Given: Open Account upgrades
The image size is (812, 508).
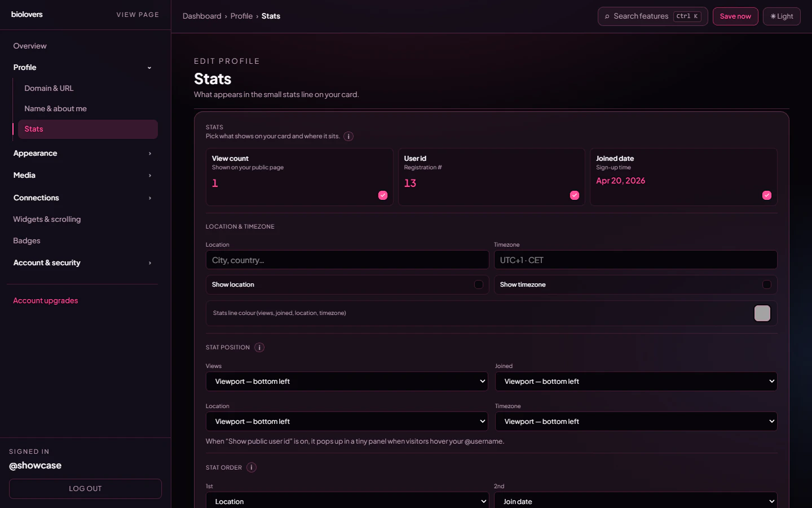Looking at the screenshot, I should [x=45, y=300].
